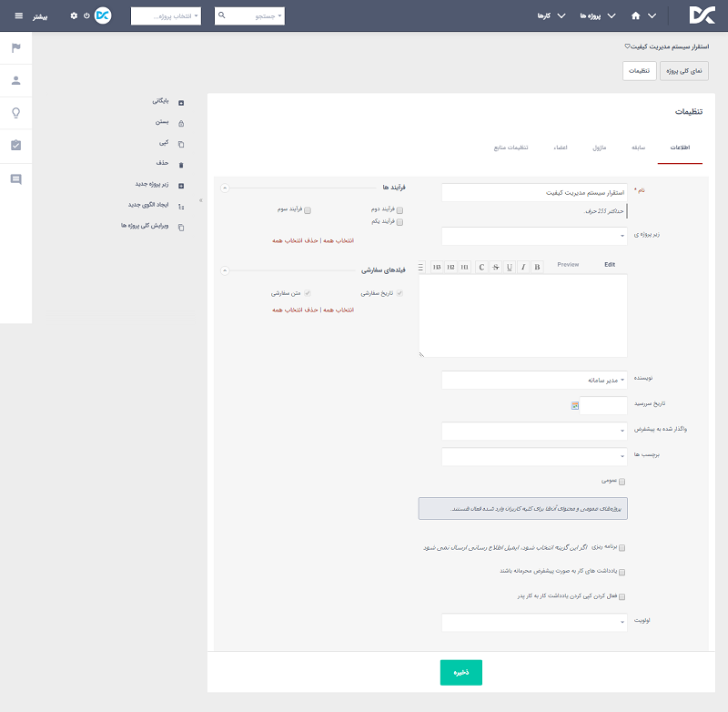Check the فرآیند دوم checkbox
Image resolution: width=728 pixels, height=712 pixels.
point(399,210)
